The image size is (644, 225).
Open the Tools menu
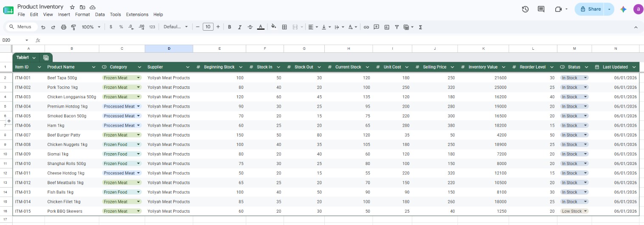(115, 14)
